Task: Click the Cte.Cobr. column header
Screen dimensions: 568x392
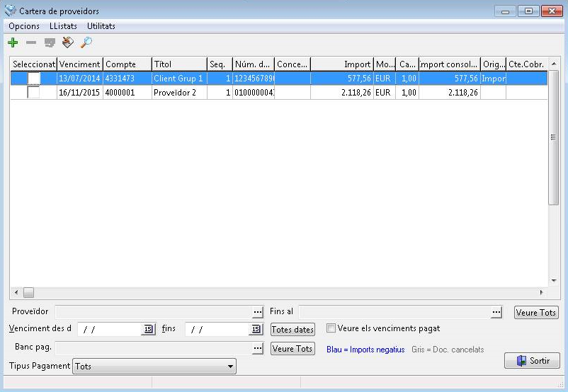Action: click(x=526, y=64)
